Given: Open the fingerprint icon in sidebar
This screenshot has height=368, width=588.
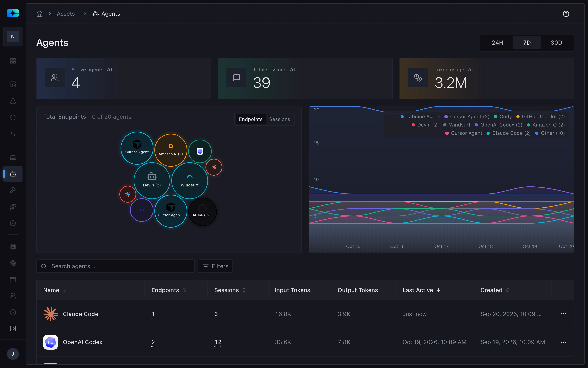Looking at the screenshot, I should tap(13, 263).
